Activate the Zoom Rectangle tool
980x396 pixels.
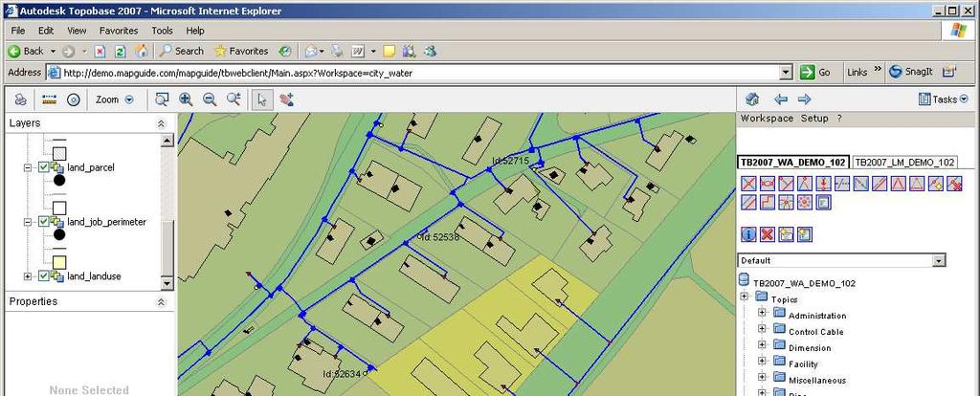163,99
